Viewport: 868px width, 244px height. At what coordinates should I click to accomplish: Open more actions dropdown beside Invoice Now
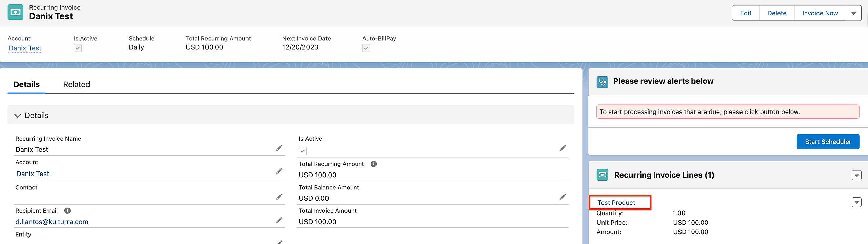853,13
